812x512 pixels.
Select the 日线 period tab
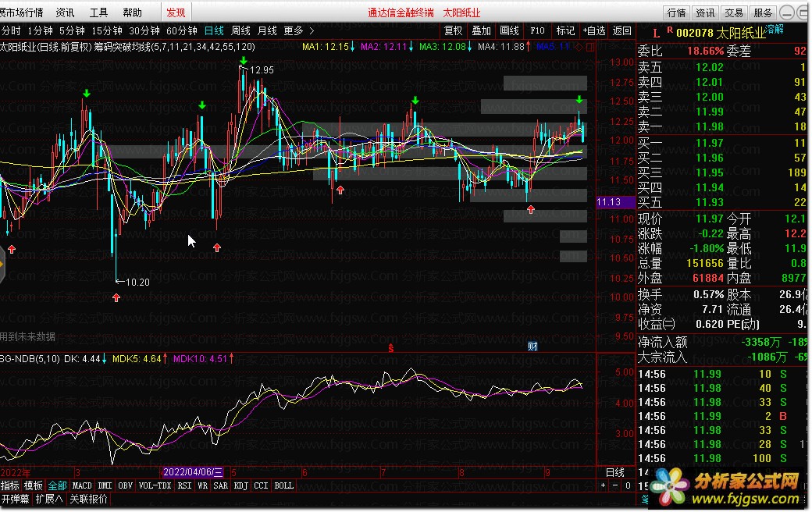click(214, 31)
